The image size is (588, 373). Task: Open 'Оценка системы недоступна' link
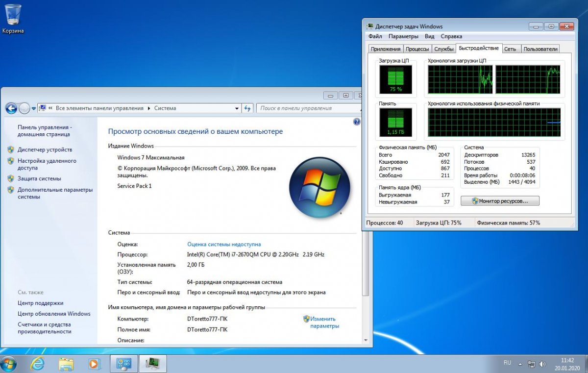point(224,244)
